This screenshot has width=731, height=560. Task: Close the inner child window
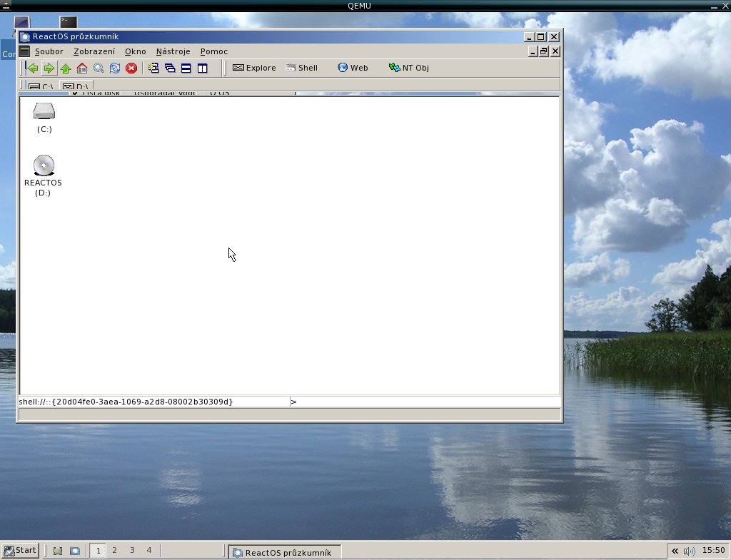[x=555, y=51]
